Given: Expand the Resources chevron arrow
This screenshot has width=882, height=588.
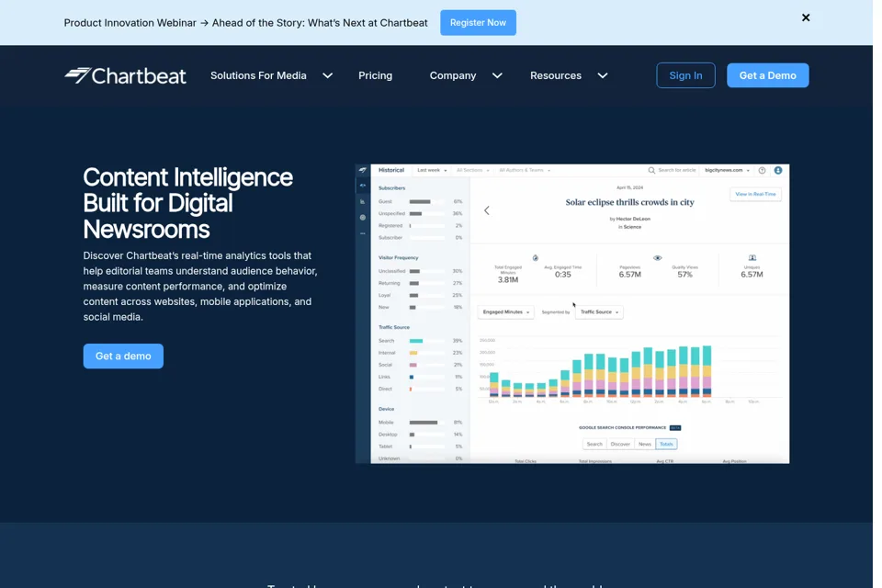Looking at the screenshot, I should [x=603, y=75].
